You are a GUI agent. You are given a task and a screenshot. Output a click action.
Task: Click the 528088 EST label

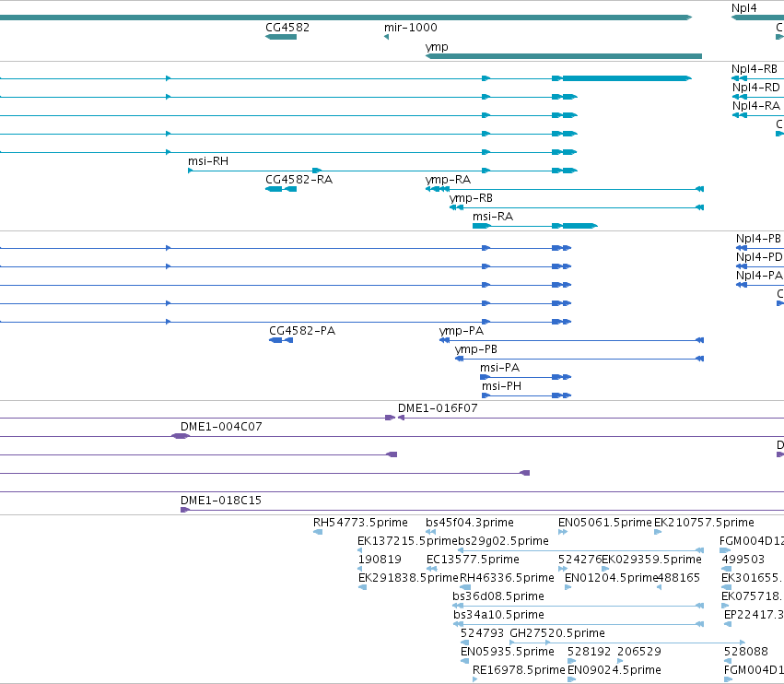[746, 652]
